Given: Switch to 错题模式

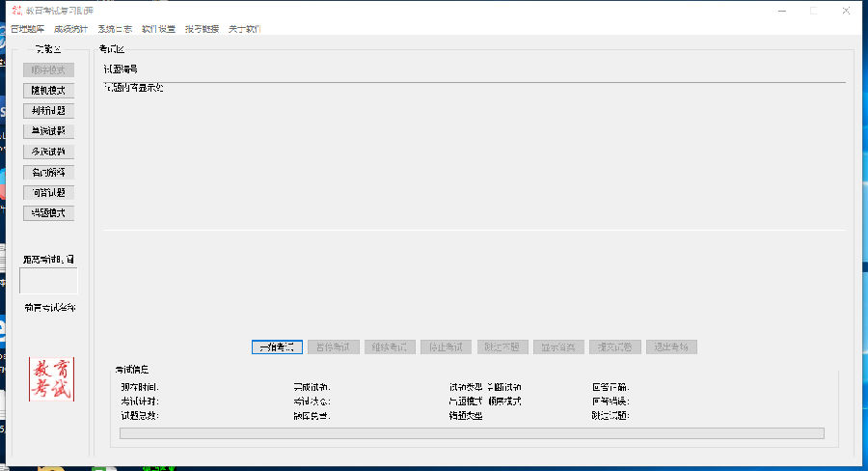Looking at the screenshot, I should [x=48, y=212].
